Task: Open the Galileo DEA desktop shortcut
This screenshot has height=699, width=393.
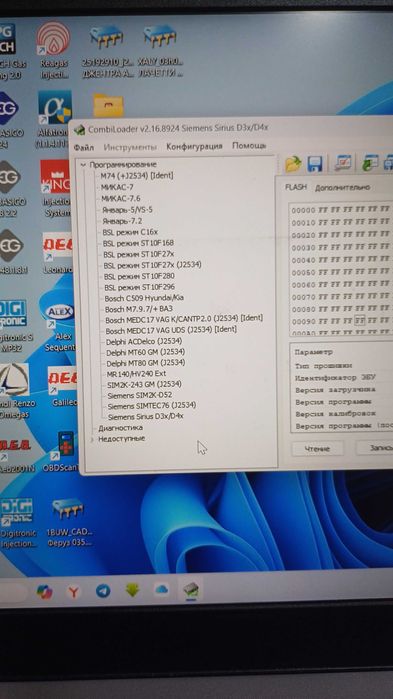Action: 62,387
